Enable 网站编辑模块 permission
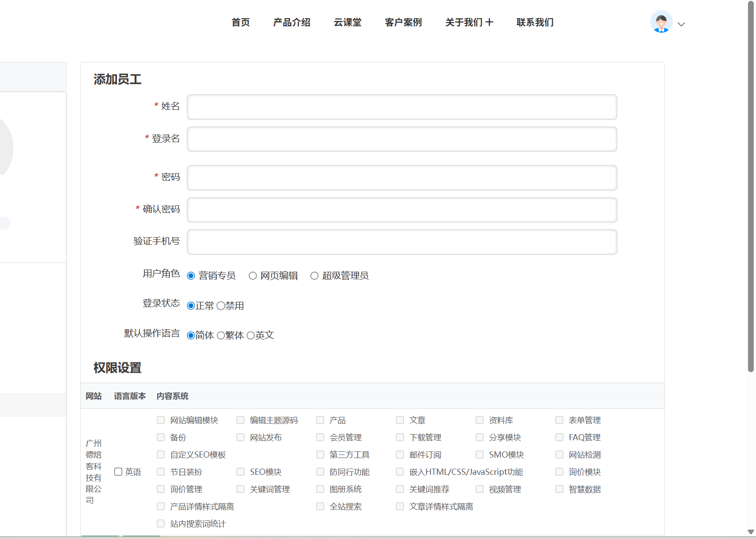This screenshot has height=539, width=756. click(161, 420)
